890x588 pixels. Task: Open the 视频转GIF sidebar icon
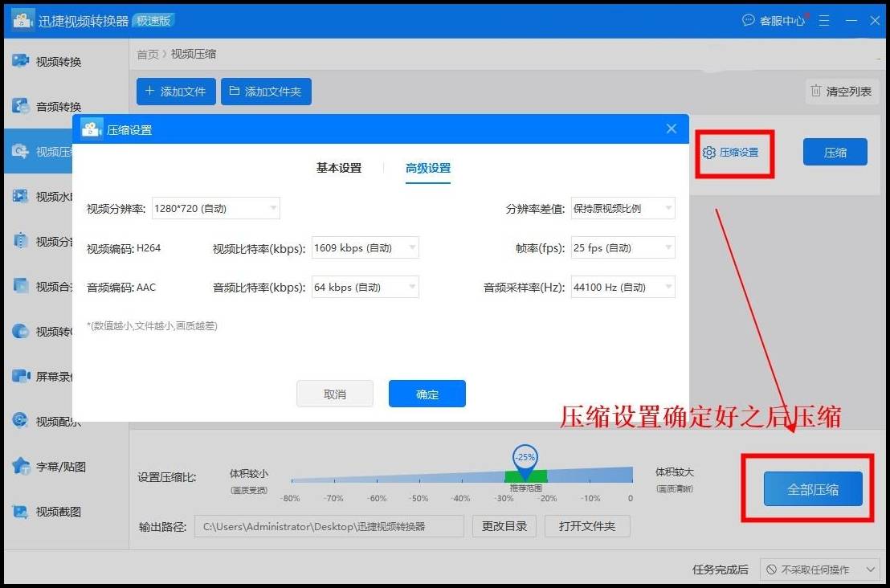(20, 331)
